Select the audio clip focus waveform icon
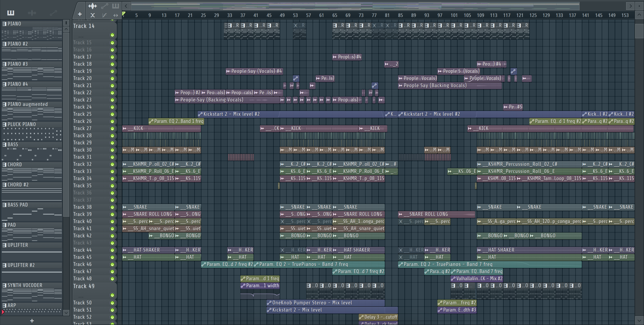Screen dimensions: 644x325 [93, 6]
